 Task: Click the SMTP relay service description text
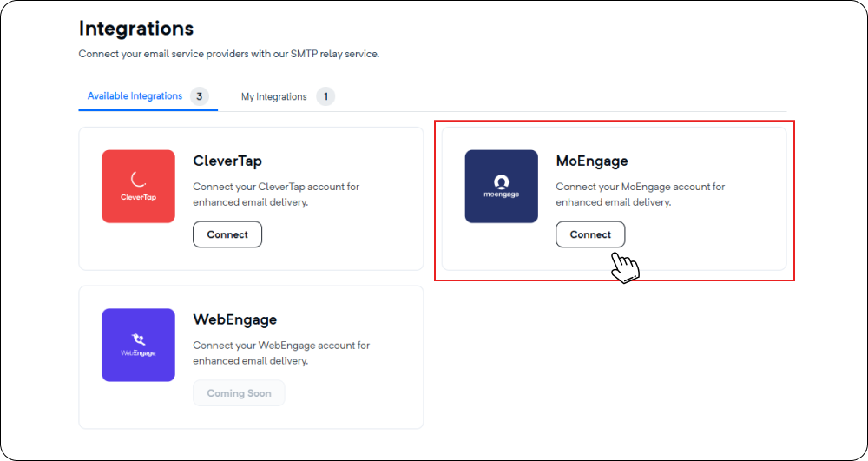(x=228, y=54)
